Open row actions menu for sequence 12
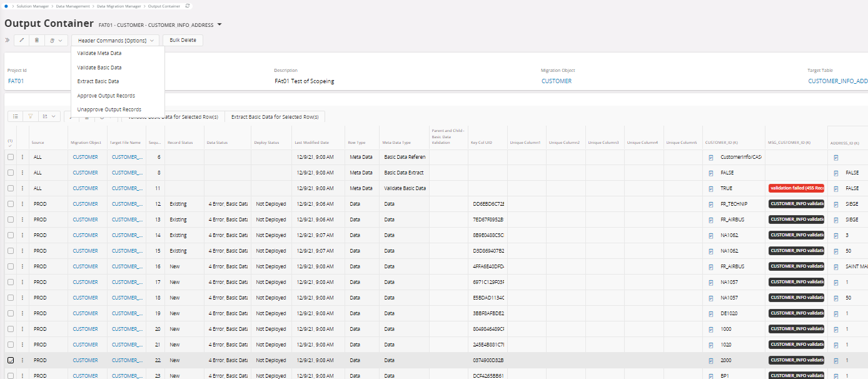The width and height of the screenshot is (868, 379). point(23,204)
